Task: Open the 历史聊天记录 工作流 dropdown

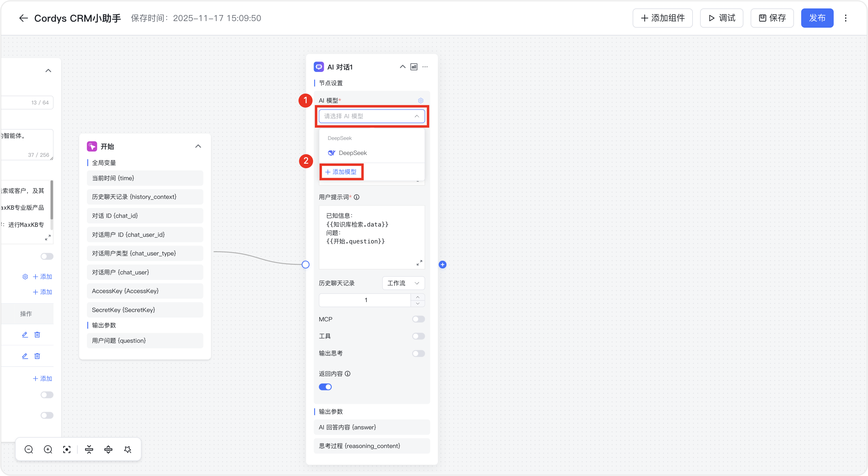Action: (403, 283)
